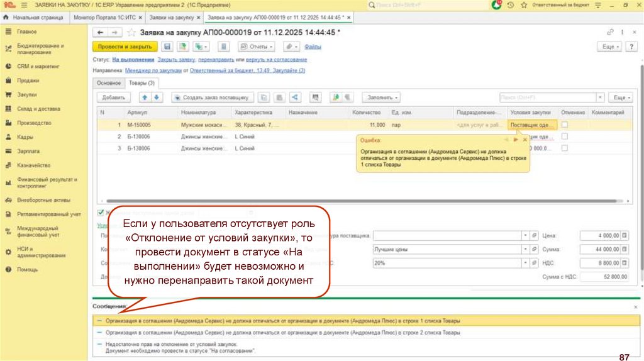The height and width of the screenshot is (361, 644).
Task: Close the error popup with the X icon
Action: click(x=524, y=140)
